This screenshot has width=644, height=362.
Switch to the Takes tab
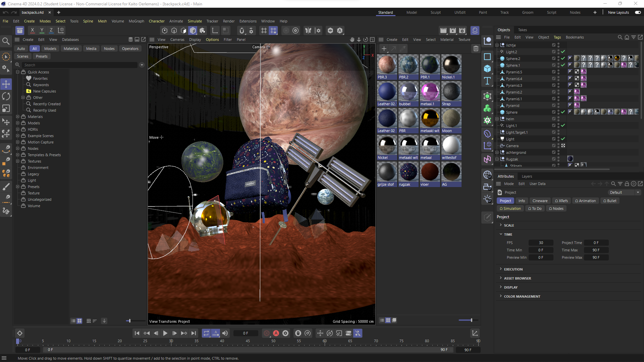click(x=522, y=30)
